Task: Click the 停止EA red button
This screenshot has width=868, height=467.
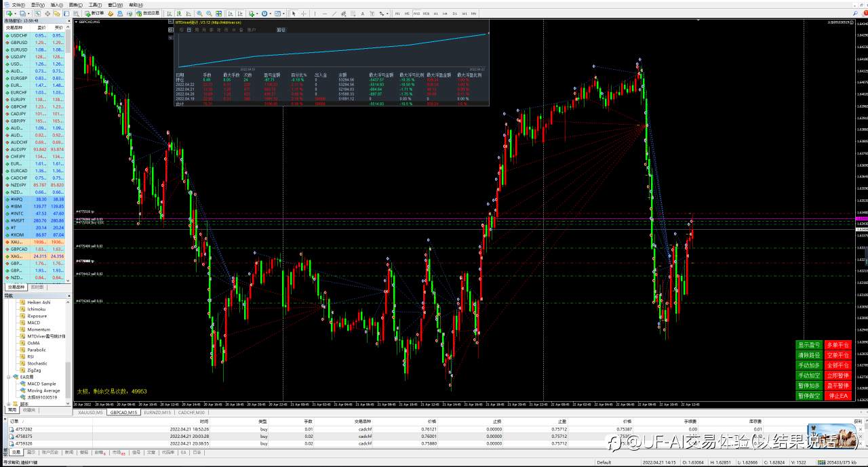Action: tap(839, 396)
